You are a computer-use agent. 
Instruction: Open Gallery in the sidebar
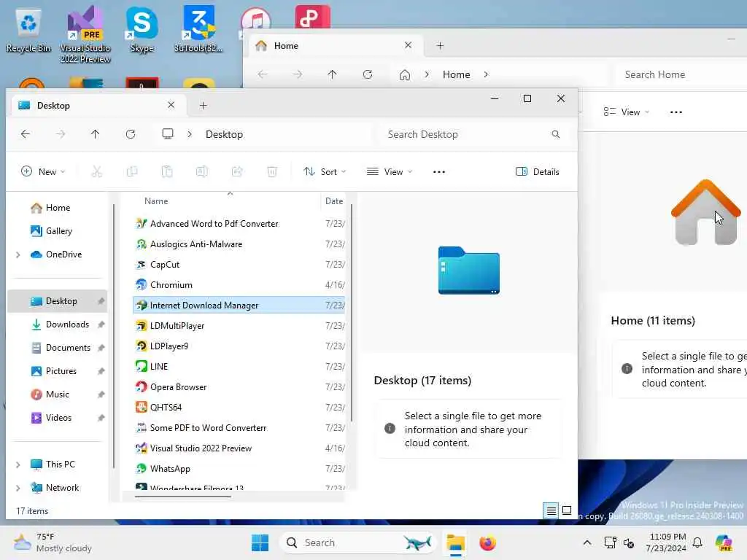[x=58, y=231]
